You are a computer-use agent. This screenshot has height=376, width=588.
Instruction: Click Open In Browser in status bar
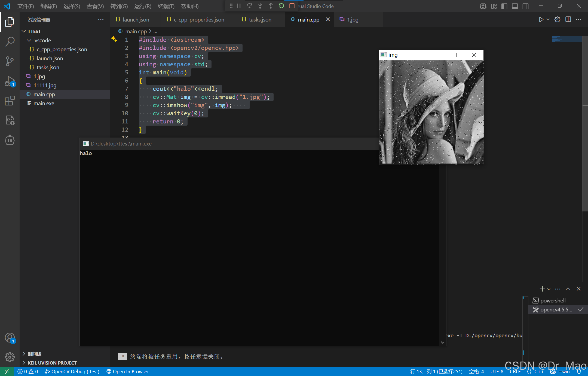(x=128, y=371)
